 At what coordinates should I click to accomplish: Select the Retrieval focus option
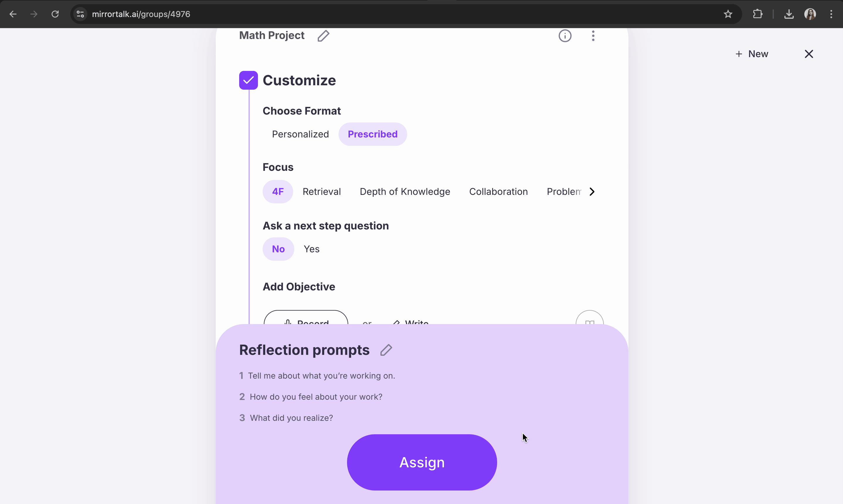tap(321, 192)
